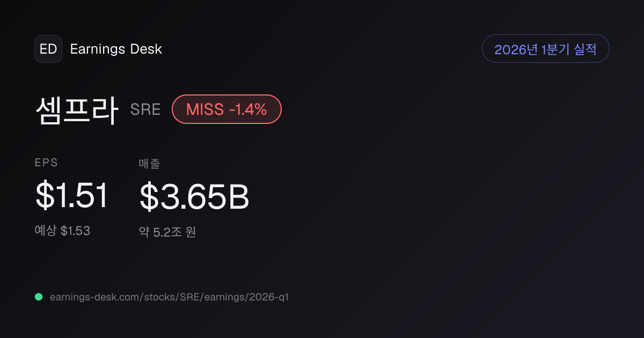The height and width of the screenshot is (338, 644).
Task: Select the SRE ticker symbol
Action: 145,109
